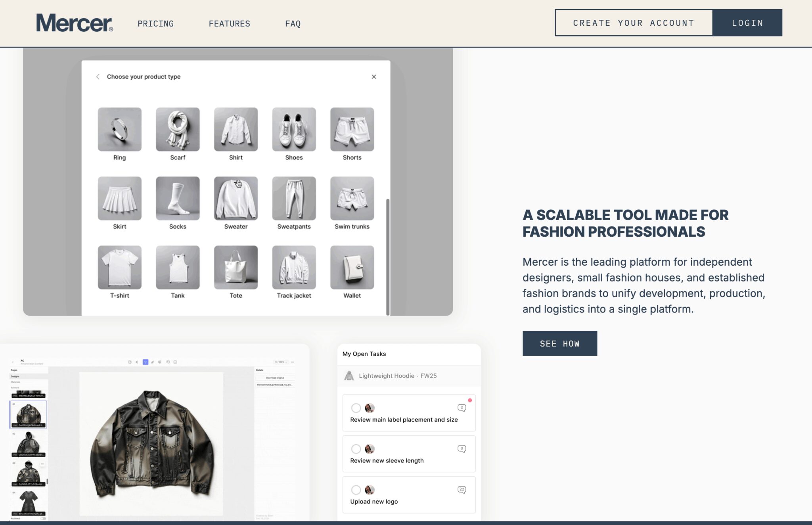Go to the Features page
The width and height of the screenshot is (812, 525).
coord(229,23)
